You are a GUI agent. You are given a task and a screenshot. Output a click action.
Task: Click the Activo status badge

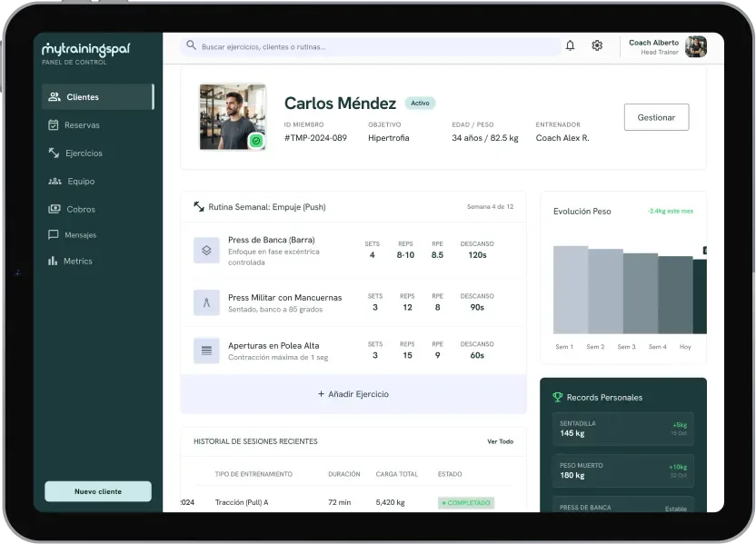420,104
